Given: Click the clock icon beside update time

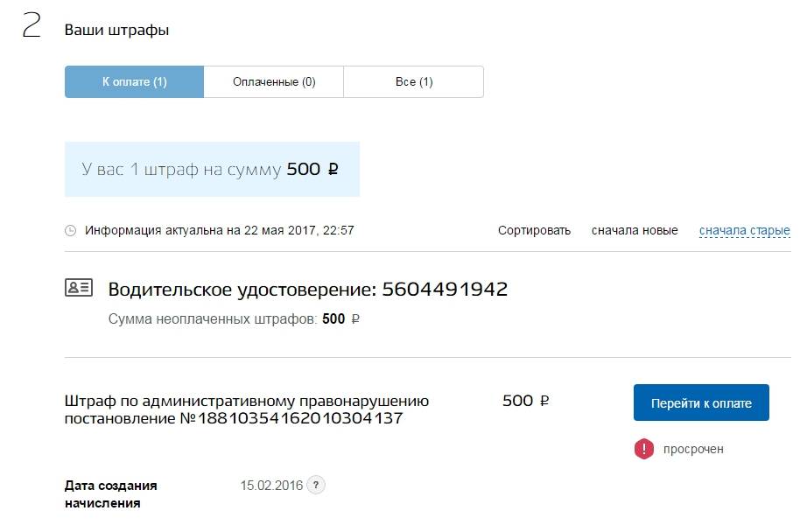Looking at the screenshot, I should [71, 231].
